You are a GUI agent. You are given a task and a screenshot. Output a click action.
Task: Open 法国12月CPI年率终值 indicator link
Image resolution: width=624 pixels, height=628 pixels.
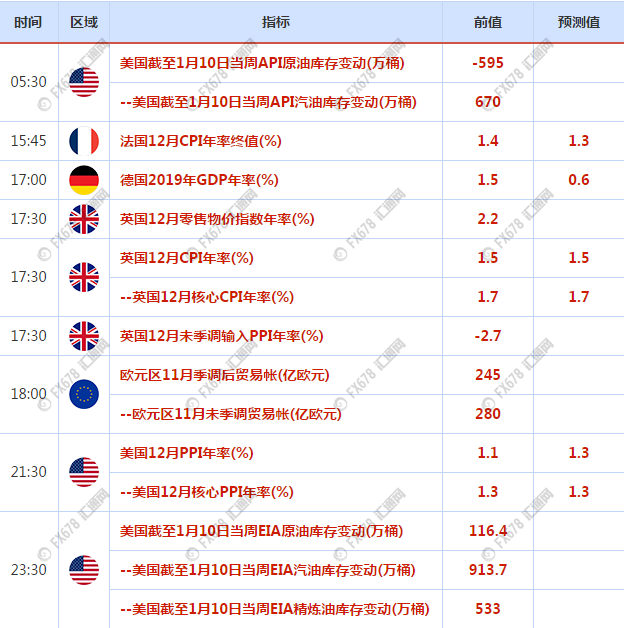point(201,141)
